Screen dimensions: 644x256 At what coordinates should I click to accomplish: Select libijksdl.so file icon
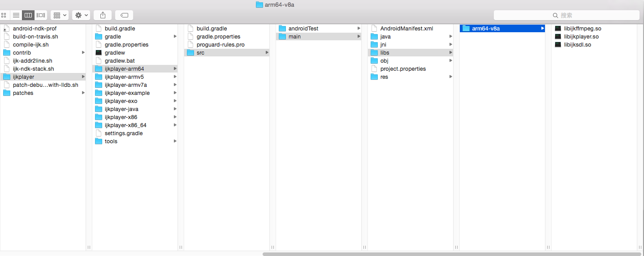tap(558, 45)
